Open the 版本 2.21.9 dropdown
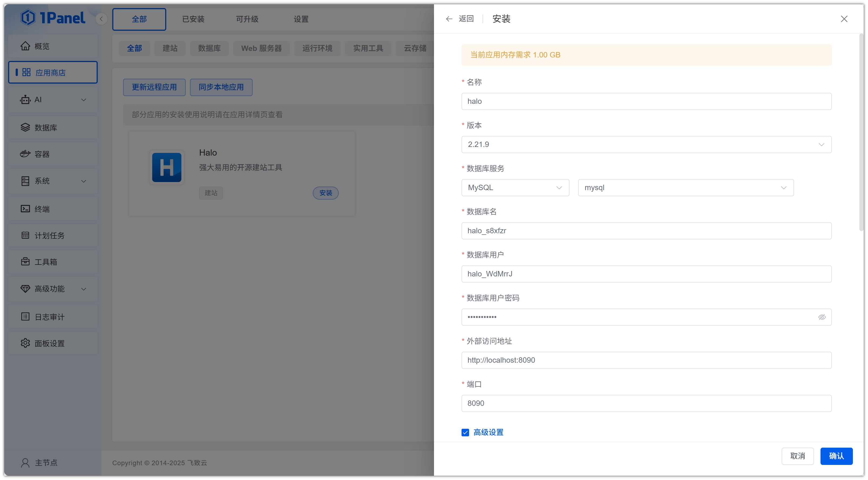868x480 pixels. pos(646,144)
